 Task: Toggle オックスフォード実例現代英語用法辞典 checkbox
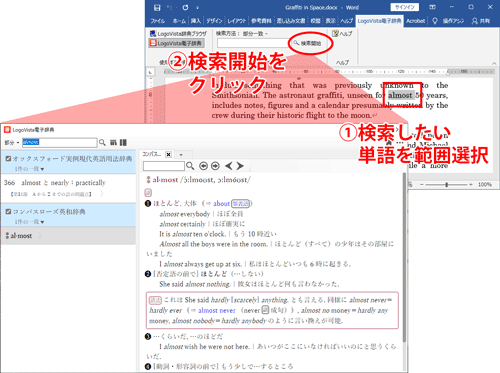8,159
